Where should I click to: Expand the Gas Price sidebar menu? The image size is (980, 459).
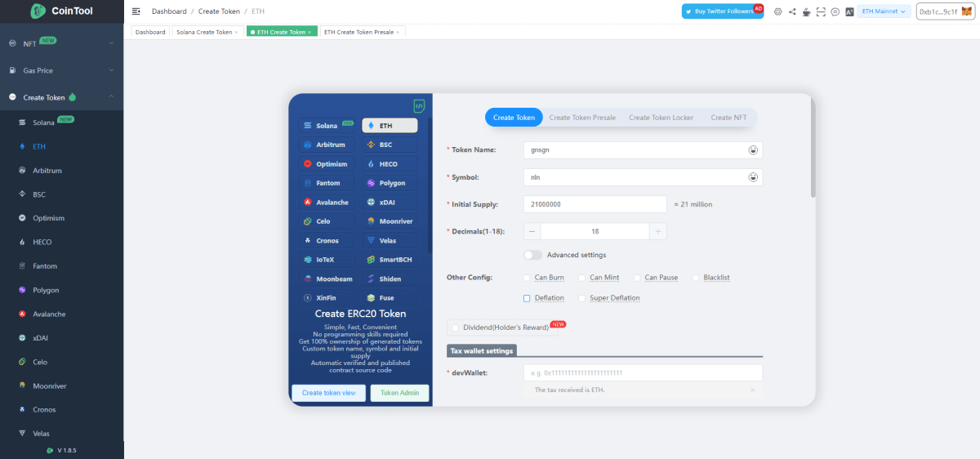pos(62,70)
